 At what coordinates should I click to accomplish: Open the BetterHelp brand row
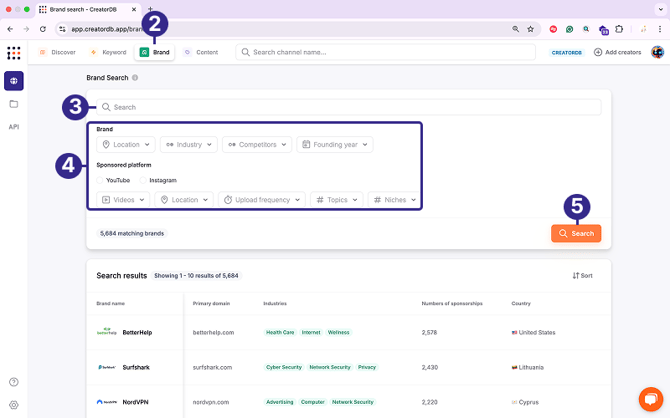[349, 333]
